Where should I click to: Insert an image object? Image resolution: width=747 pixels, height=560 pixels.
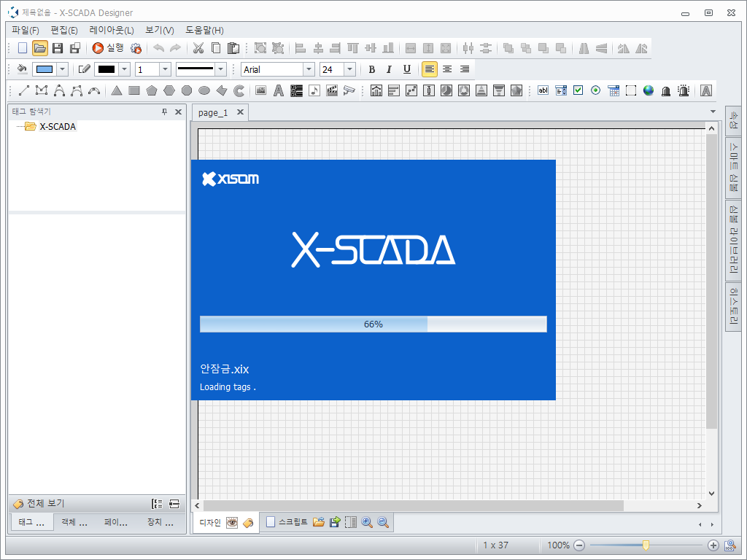coord(260,90)
